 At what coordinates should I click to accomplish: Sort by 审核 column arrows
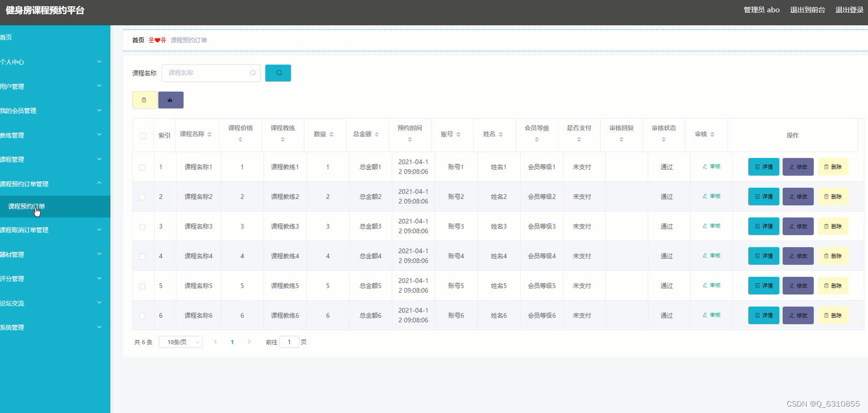pyautogui.click(x=713, y=134)
